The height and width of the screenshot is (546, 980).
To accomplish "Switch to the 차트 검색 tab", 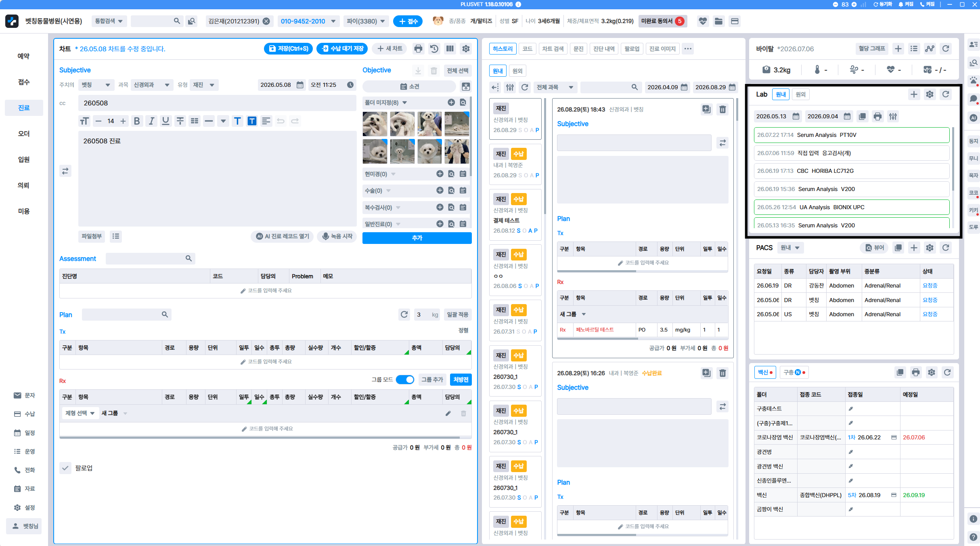I will (x=553, y=49).
